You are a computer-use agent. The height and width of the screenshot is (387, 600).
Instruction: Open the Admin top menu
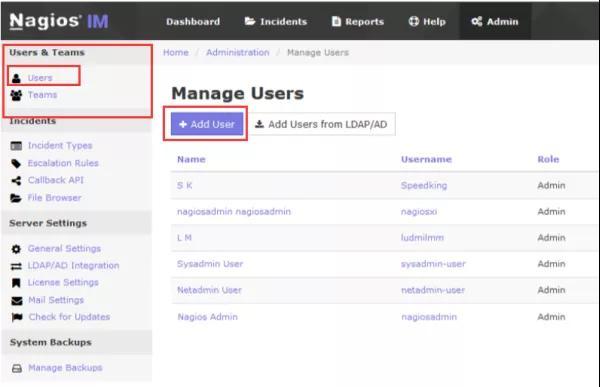click(495, 21)
